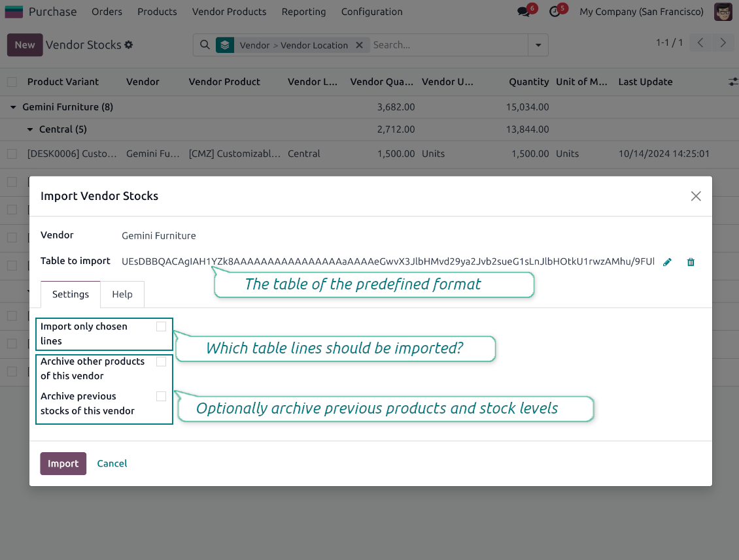Open messages via the chat bubble icon
Image resolution: width=739 pixels, height=560 pixels.
point(523,12)
